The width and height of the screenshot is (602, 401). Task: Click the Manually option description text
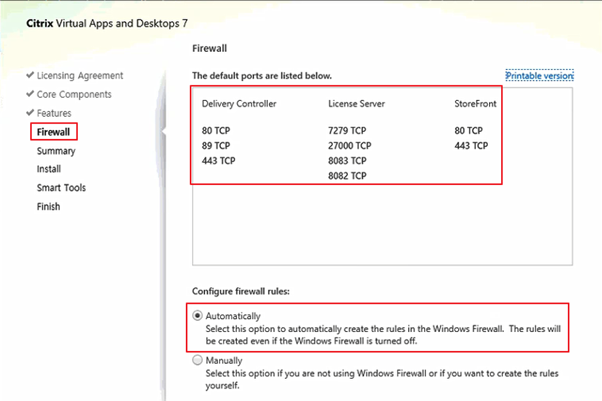[382, 379]
